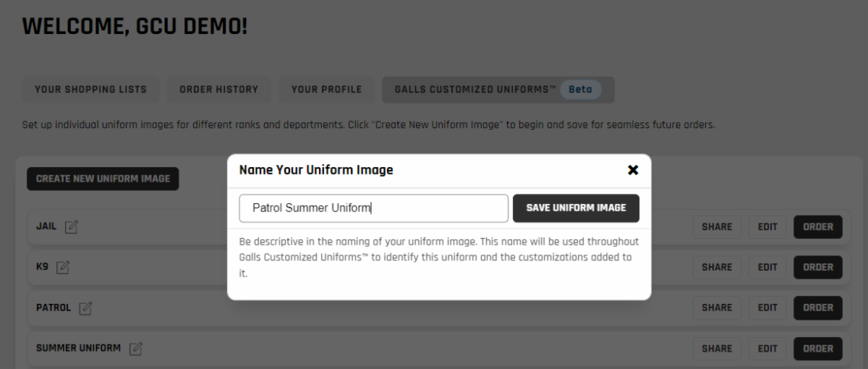Viewport: 868px width, 369px height.
Task: Edit the PATROL uniform image
Action: coord(767,308)
